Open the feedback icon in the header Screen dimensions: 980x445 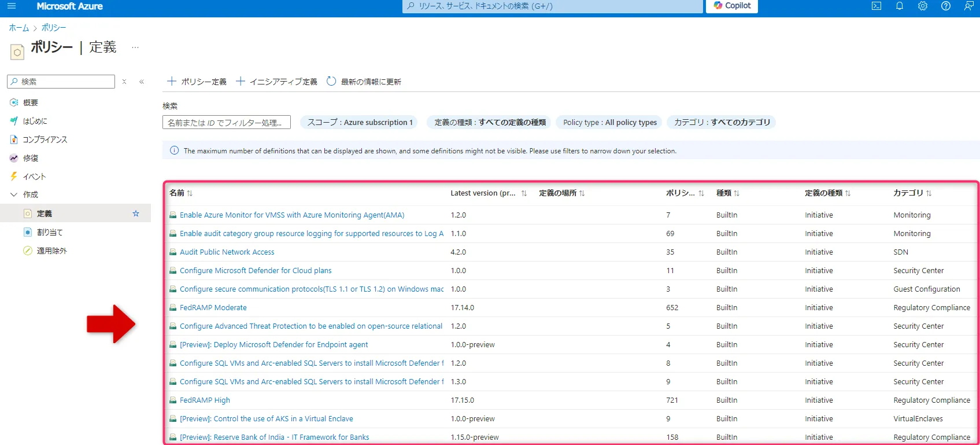tap(969, 6)
